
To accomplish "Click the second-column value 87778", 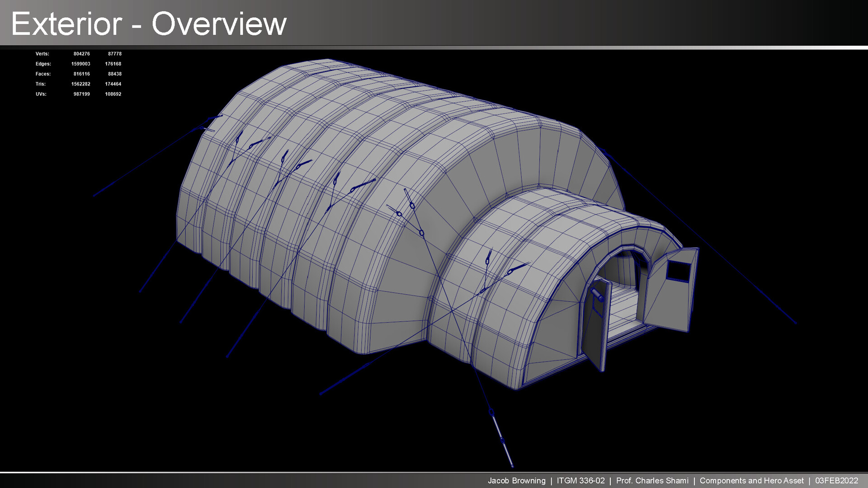I will point(114,53).
